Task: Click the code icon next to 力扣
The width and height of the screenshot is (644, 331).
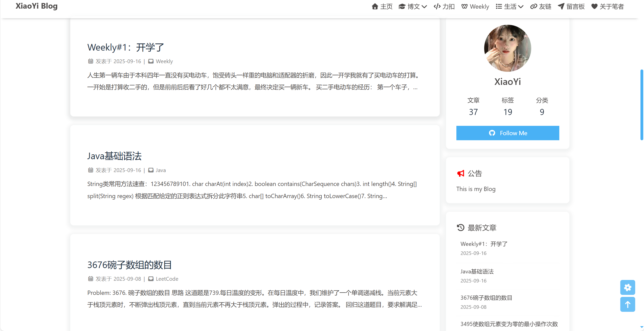Action: tap(437, 7)
